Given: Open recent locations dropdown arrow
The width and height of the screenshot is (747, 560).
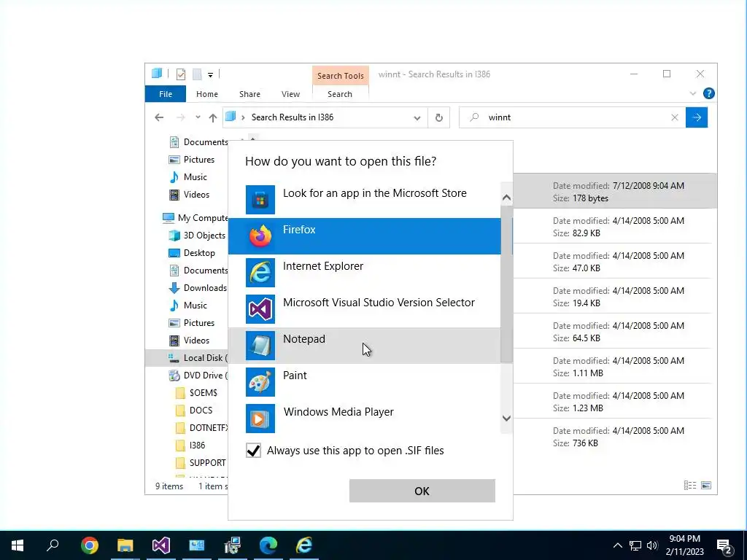Looking at the screenshot, I should click(x=198, y=117).
